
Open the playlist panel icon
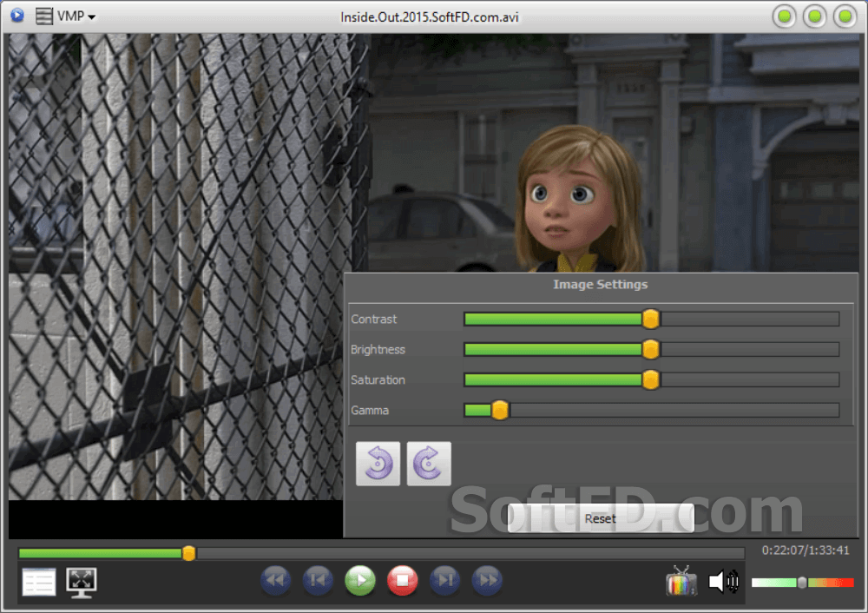(x=39, y=582)
